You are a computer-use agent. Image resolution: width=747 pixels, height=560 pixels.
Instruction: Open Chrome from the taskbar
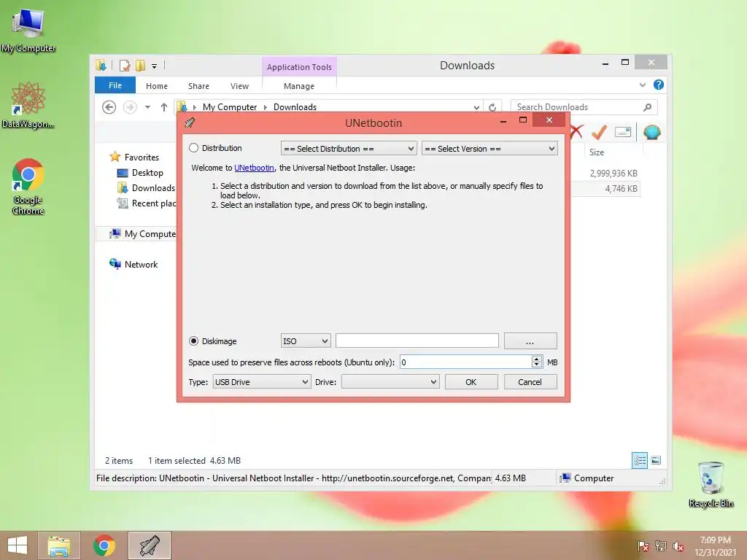click(104, 545)
